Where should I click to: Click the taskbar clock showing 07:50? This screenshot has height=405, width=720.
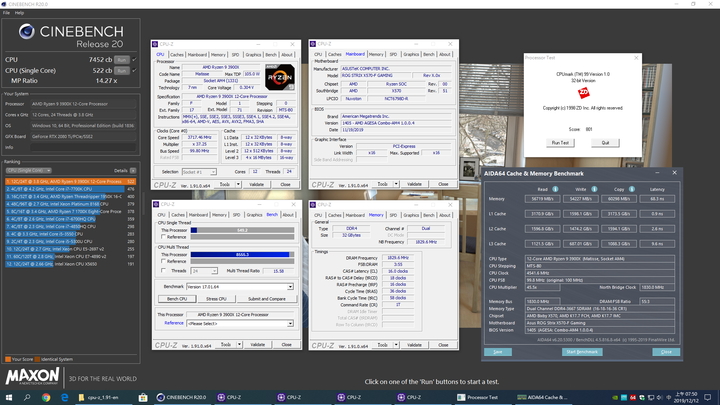[688, 397]
